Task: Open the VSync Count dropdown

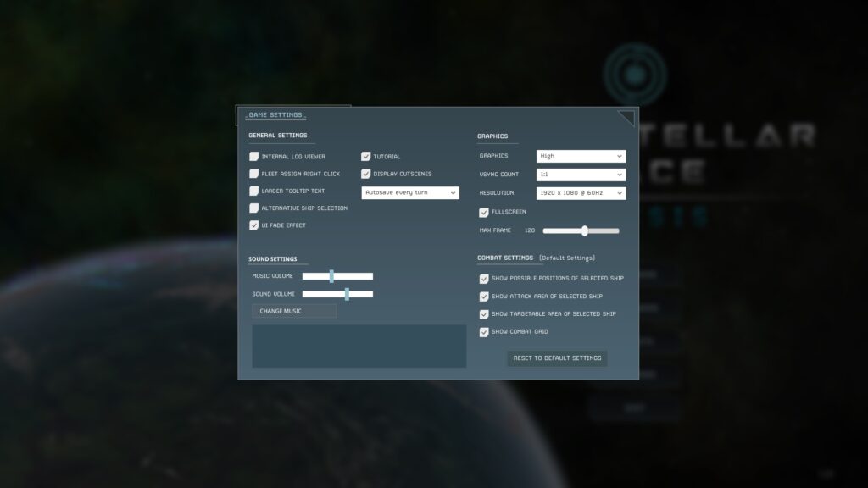Action: pos(581,175)
